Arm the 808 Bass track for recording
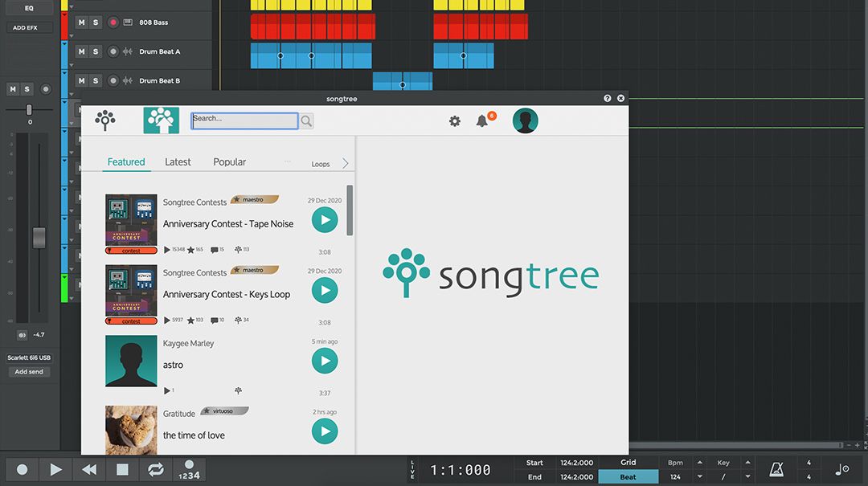 (x=113, y=22)
